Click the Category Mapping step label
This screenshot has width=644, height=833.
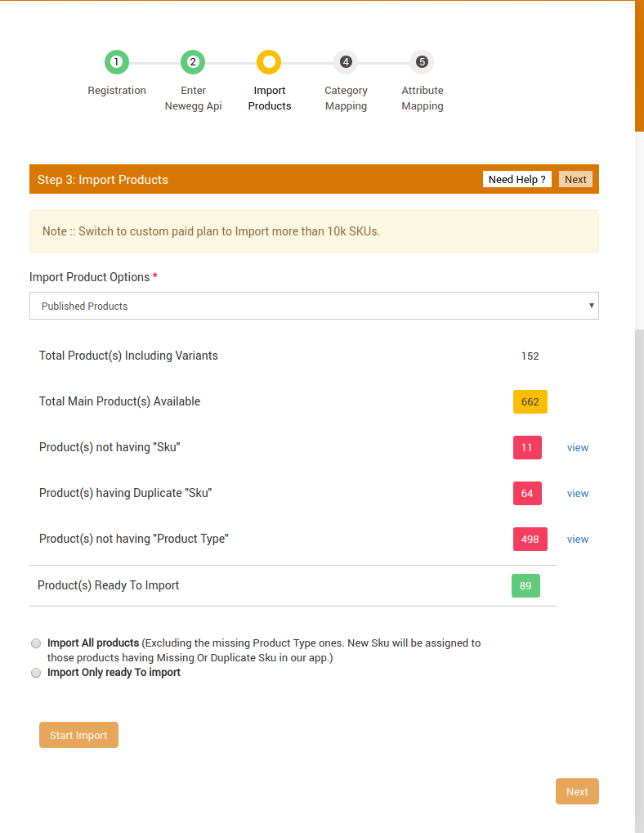coord(346,98)
